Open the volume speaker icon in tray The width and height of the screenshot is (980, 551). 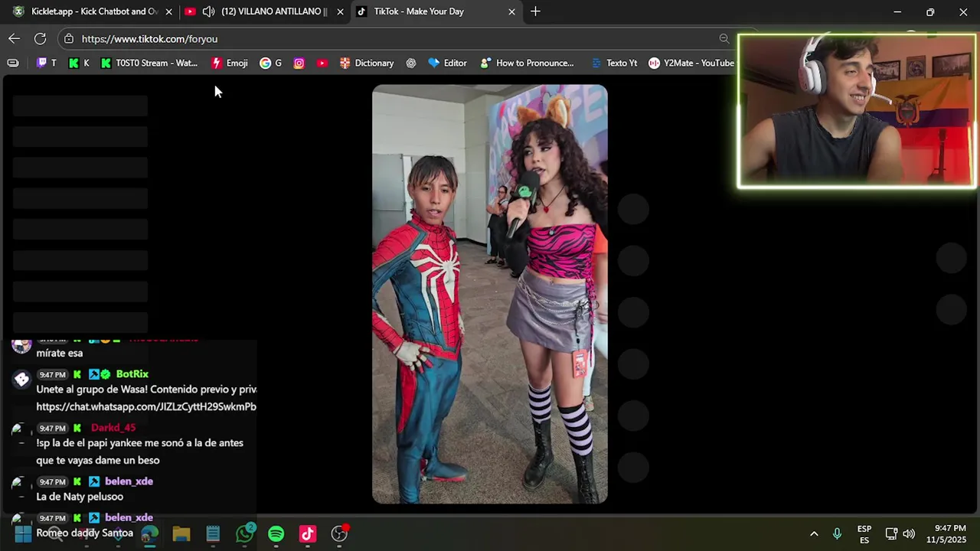(x=909, y=533)
